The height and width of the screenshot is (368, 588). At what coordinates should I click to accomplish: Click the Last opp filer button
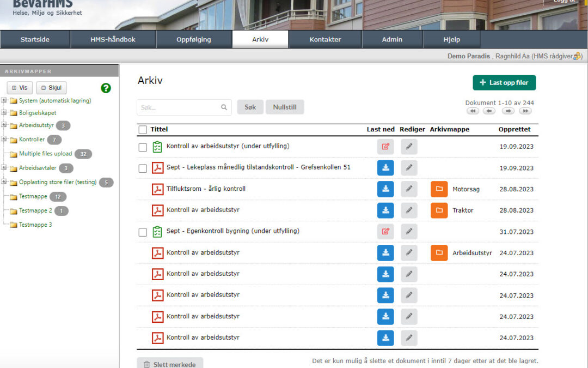pyautogui.click(x=504, y=83)
